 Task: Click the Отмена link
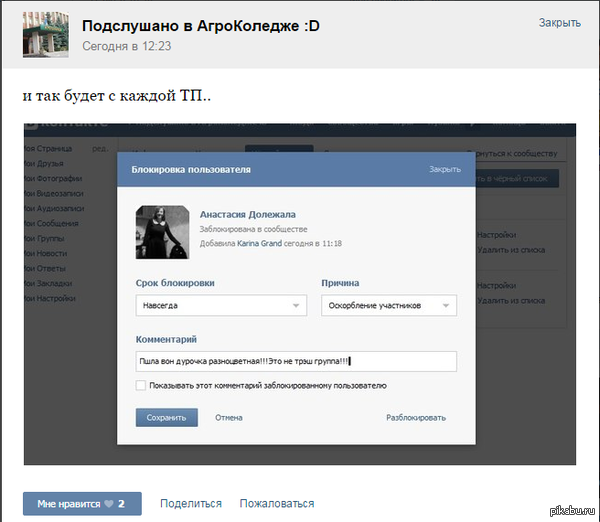pyautogui.click(x=229, y=418)
